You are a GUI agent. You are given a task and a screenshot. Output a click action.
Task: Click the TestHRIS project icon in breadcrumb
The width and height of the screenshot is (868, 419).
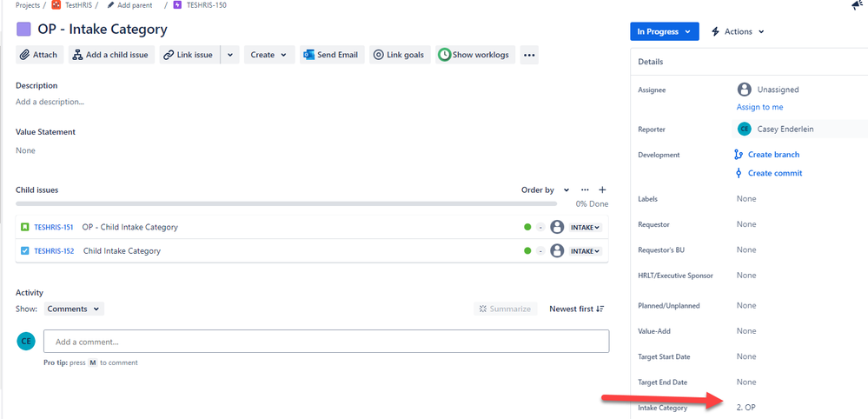coord(56,5)
